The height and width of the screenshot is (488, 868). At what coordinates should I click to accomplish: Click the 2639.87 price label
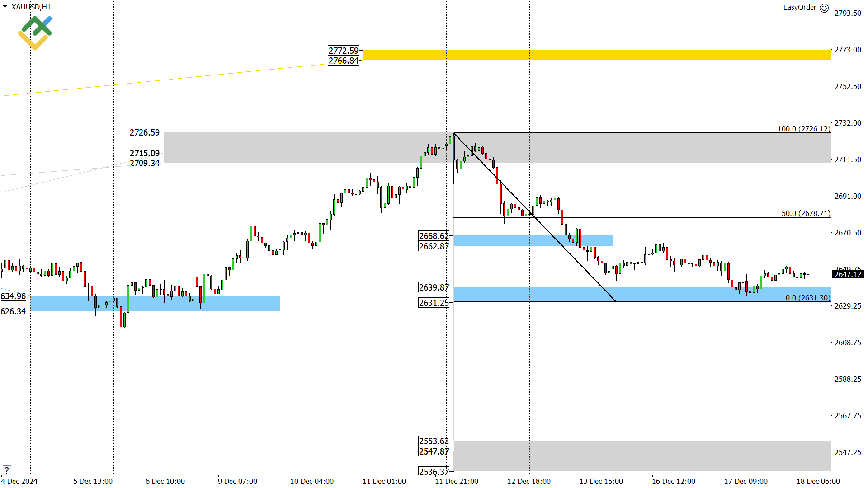(x=434, y=287)
